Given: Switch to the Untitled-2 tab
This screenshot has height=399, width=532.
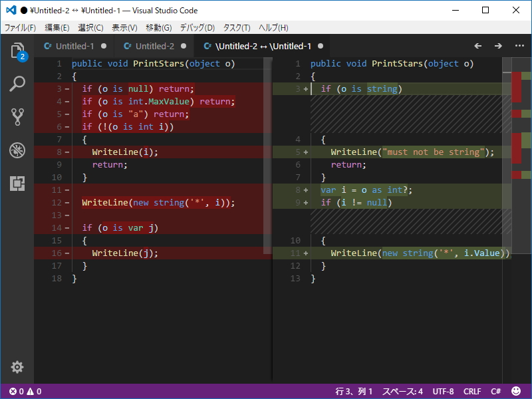Looking at the screenshot, I should click(154, 46).
